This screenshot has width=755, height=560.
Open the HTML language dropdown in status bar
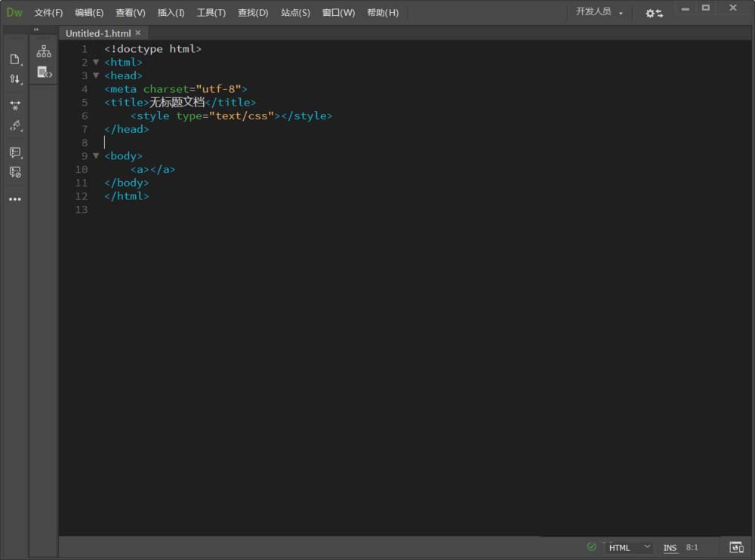pyautogui.click(x=629, y=547)
